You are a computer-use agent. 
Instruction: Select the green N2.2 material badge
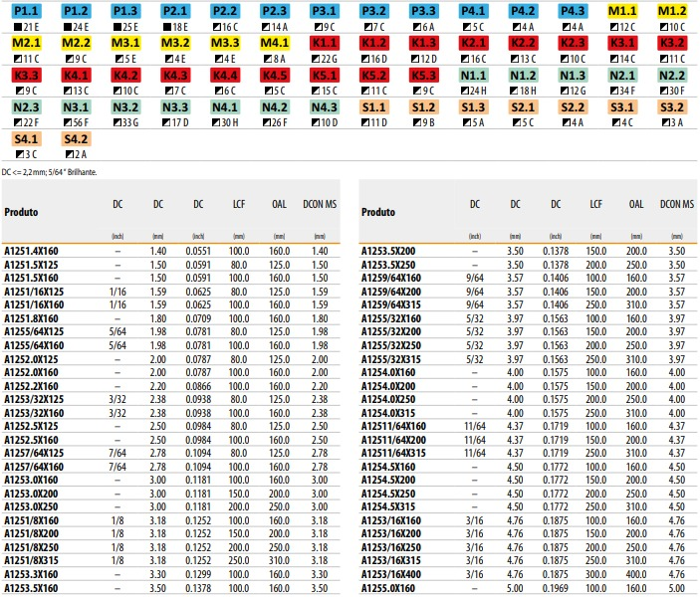tap(672, 76)
